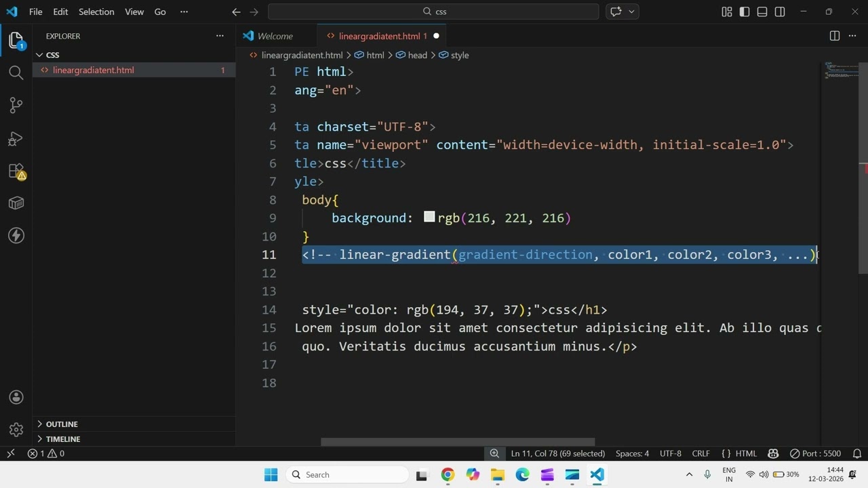Open the Selection menu
The width and height of the screenshot is (868, 488).
pos(96,12)
